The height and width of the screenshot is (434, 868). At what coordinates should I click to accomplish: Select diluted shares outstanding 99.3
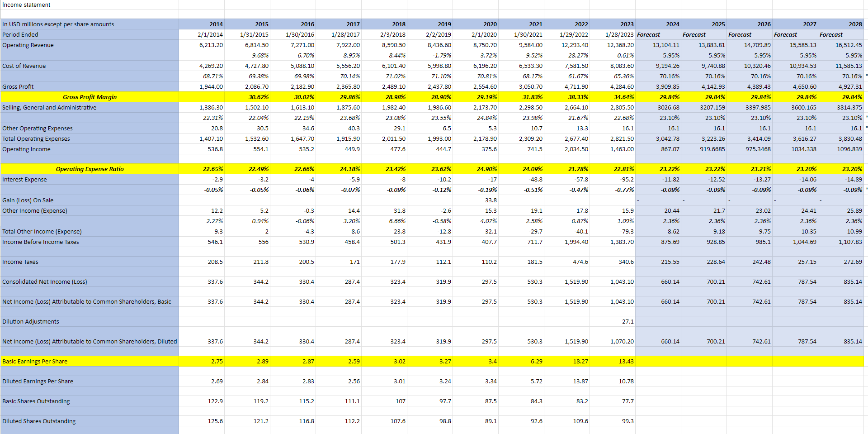click(x=613, y=421)
